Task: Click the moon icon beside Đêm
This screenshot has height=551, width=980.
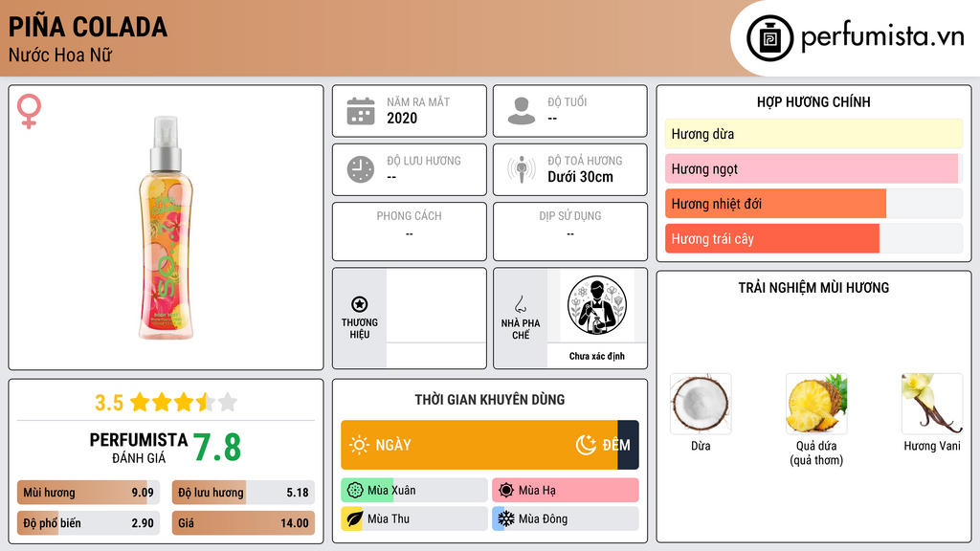Action: [x=586, y=445]
